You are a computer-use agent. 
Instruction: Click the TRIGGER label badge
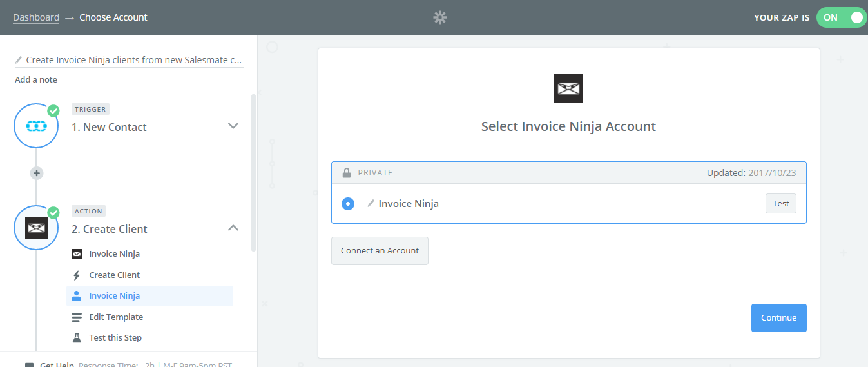pyautogui.click(x=90, y=109)
